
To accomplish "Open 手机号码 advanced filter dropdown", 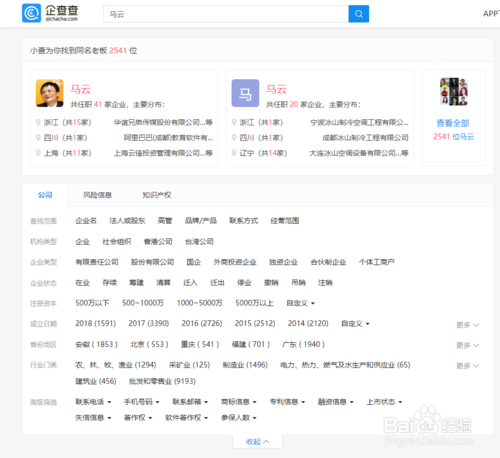I will click(142, 402).
